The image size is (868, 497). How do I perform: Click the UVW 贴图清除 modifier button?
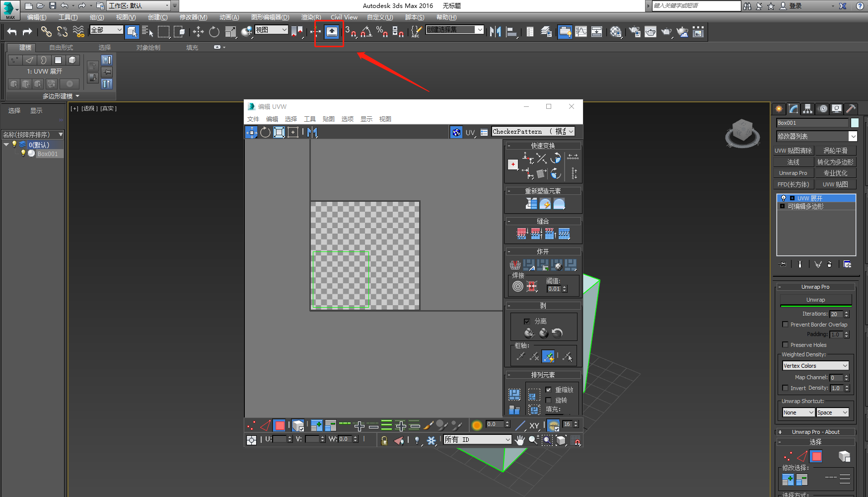pyautogui.click(x=793, y=151)
